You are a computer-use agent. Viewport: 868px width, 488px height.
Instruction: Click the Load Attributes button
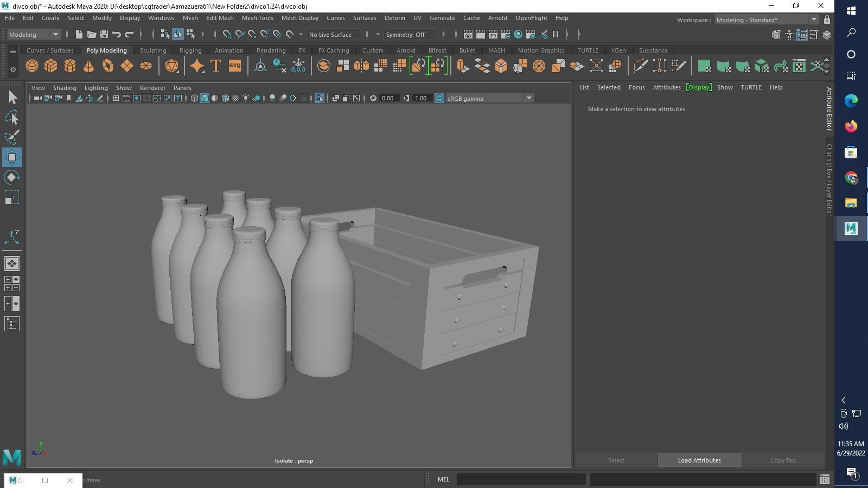699,460
